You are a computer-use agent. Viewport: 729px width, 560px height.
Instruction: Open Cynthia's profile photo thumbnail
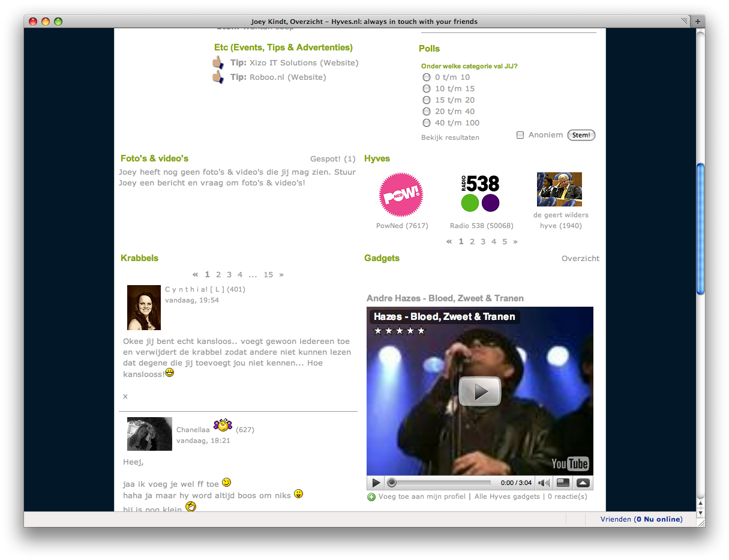pos(144,307)
